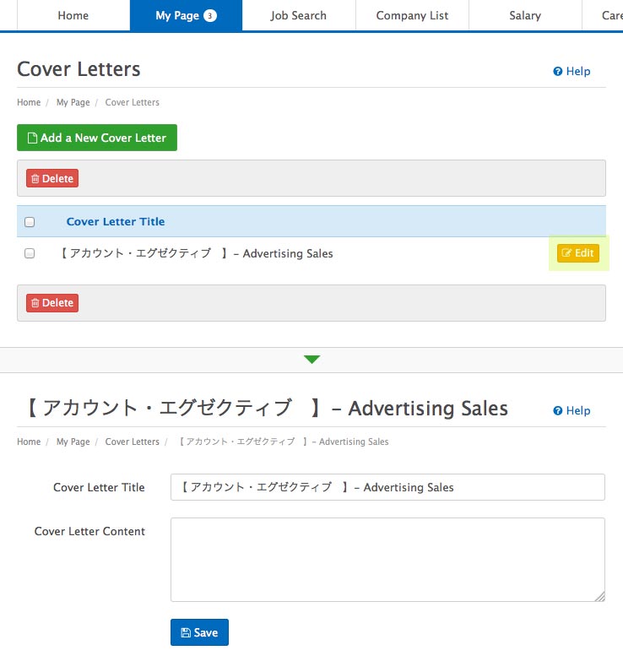Click the My Page notification badge

pos(210,15)
